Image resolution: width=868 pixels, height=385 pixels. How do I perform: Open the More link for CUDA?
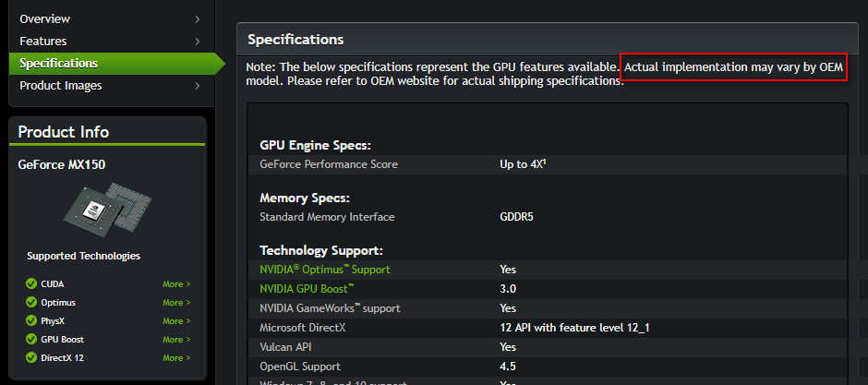[176, 284]
